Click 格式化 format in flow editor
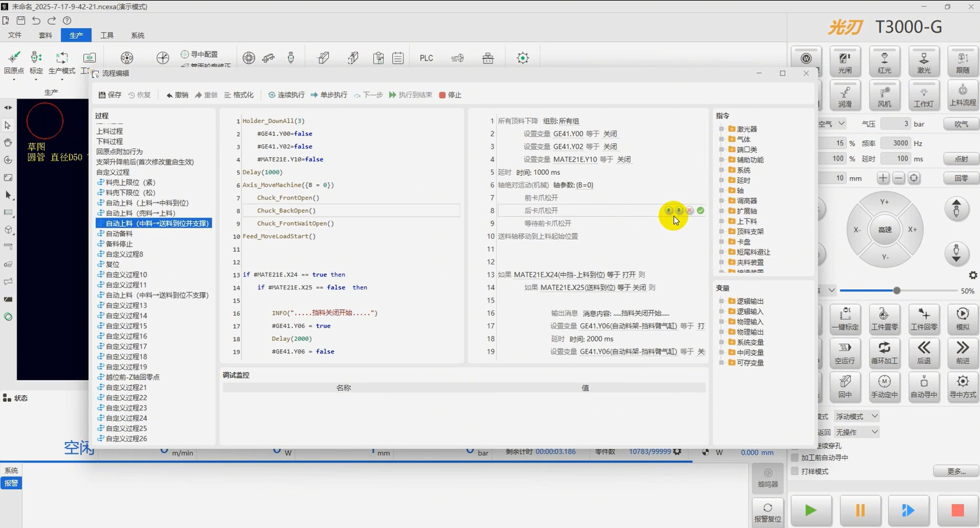Screen dimensions: 980x528 pos(239,95)
